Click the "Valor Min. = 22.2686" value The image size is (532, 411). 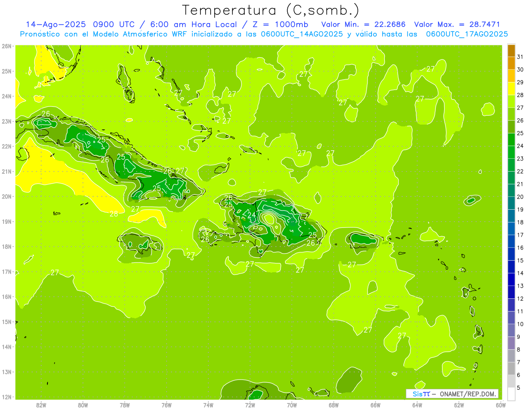click(363, 24)
